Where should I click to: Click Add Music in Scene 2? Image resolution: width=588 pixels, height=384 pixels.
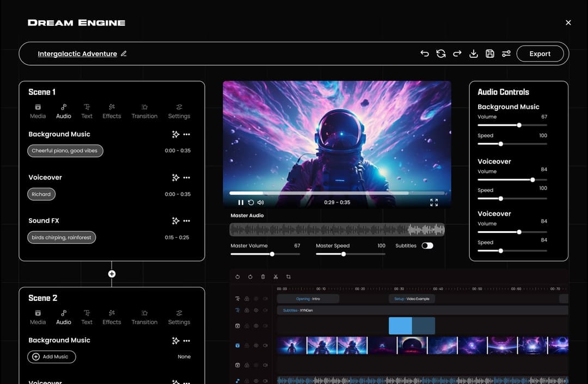[51, 357]
